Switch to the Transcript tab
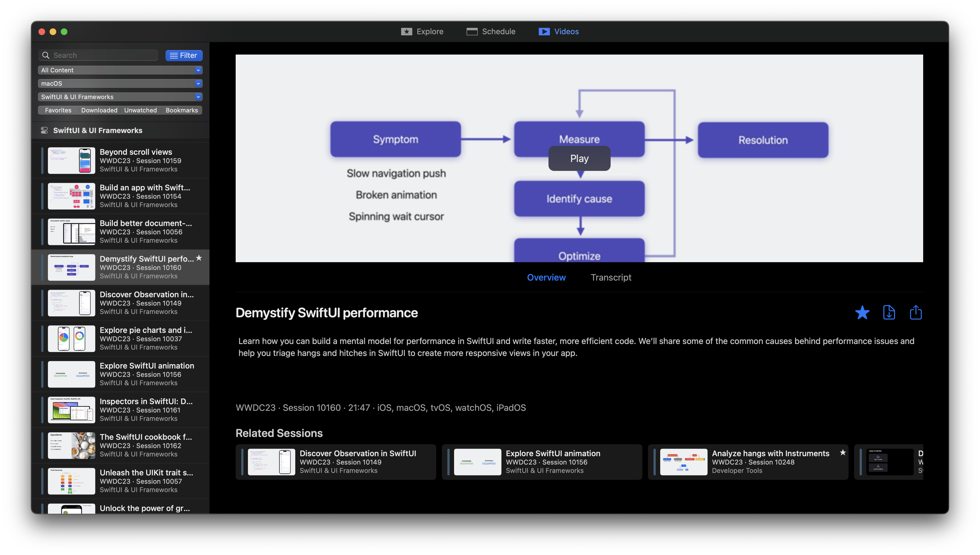980x555 pixels. [x=611, y=277]
